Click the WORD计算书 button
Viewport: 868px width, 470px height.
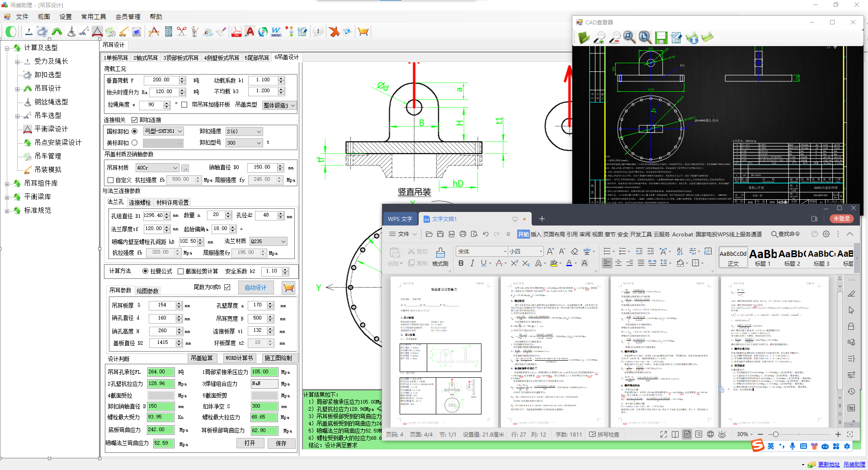pyautogui.click(x=239, y=358)
